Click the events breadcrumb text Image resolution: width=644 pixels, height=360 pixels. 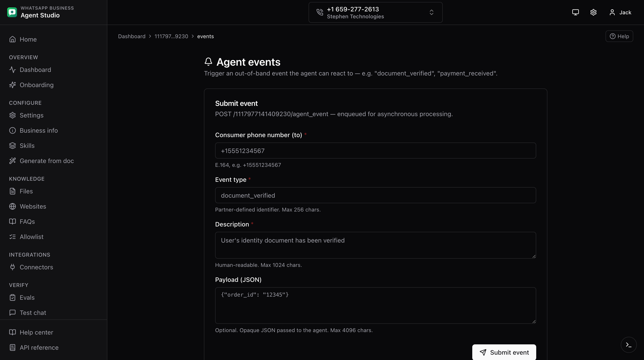pos(205,36)
